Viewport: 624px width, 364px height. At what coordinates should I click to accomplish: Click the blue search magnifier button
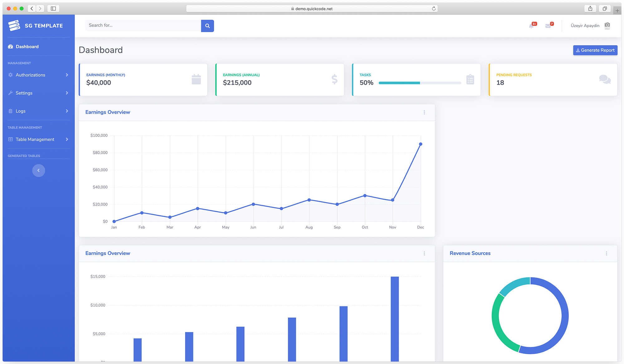coord(207,26)
